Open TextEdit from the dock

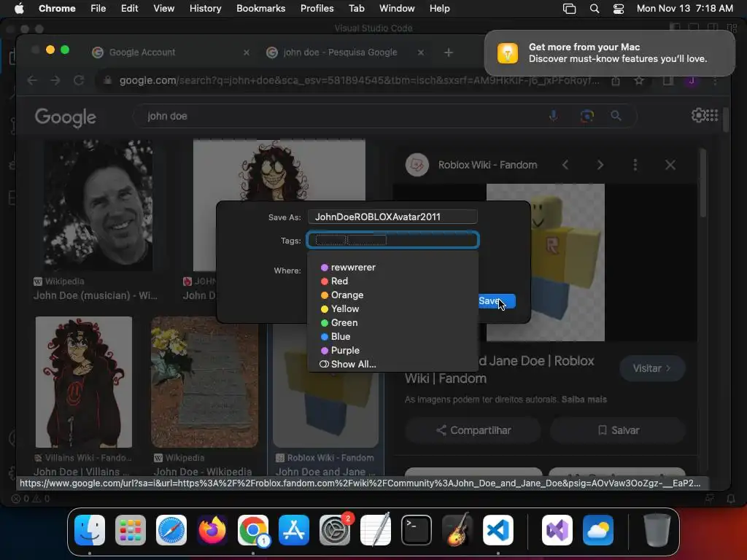point(376,530)
